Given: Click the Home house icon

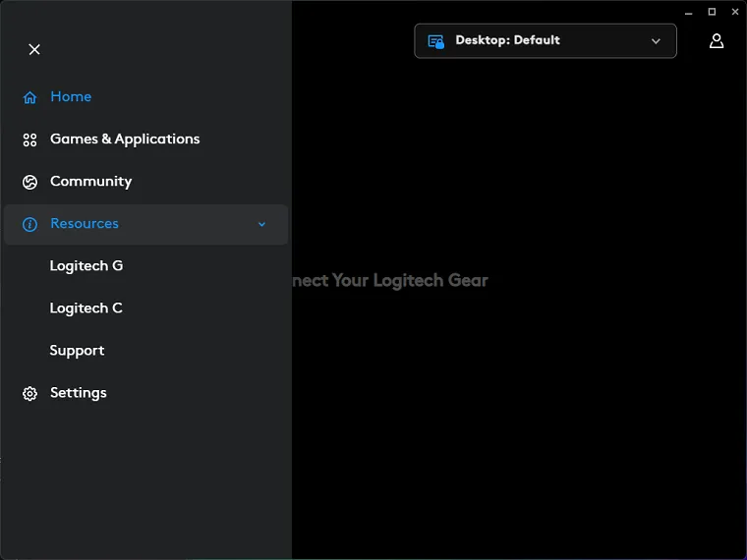Looking at the screenshot, I should coord(29,97).
